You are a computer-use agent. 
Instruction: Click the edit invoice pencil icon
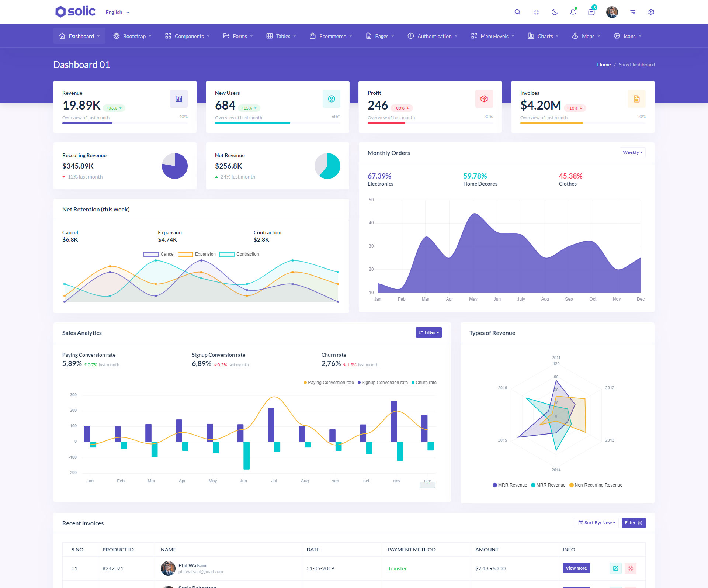coord(615,568)
